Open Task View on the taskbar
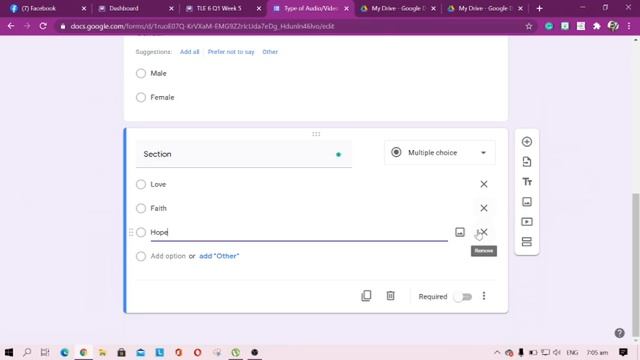 45,352
